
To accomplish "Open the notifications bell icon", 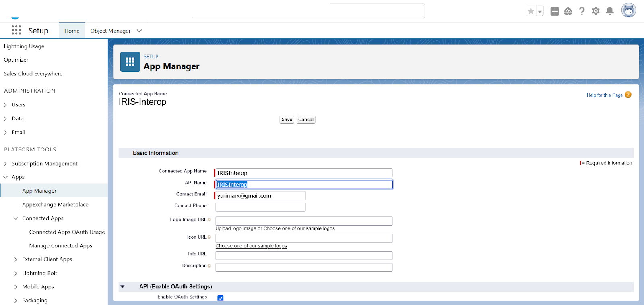I will click(610, 11).
